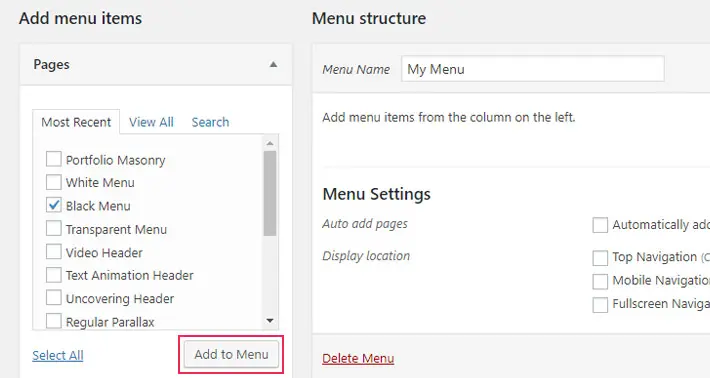Select the Video Header page checkbox
710x378 pixels.
pyautogui.click(x=53, y=251)
